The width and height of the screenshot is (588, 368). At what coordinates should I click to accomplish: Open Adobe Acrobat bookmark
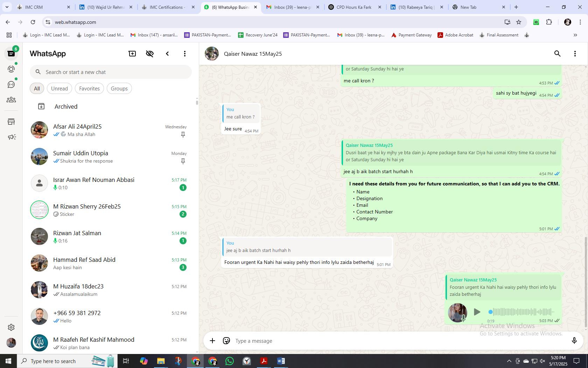click(x=455, y=35)
